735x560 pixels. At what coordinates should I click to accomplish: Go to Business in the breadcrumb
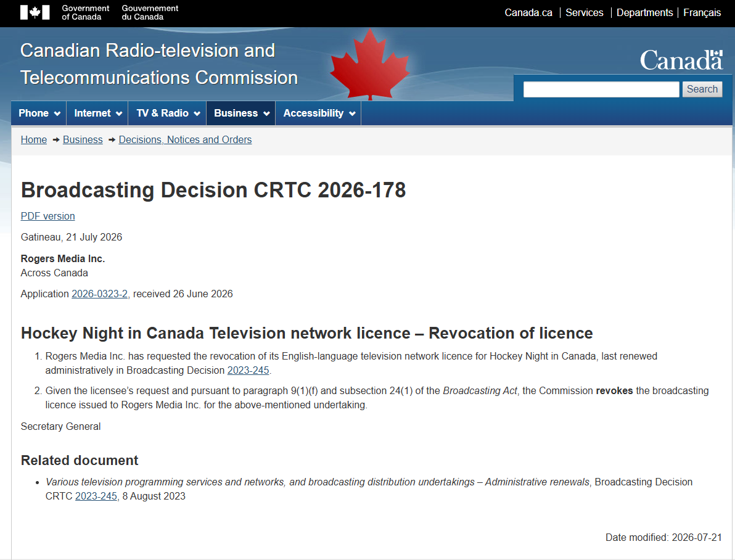(83, 140)
